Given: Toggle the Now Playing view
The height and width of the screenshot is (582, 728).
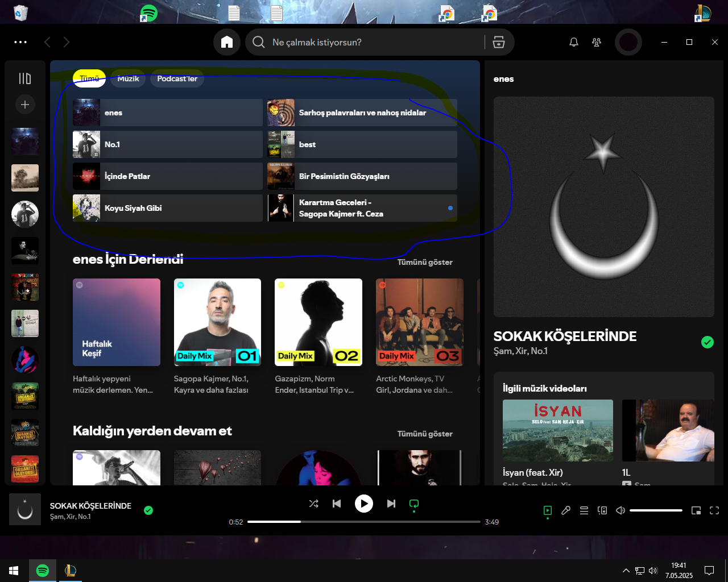Looking at the screenshot, I should click(548, 510).
